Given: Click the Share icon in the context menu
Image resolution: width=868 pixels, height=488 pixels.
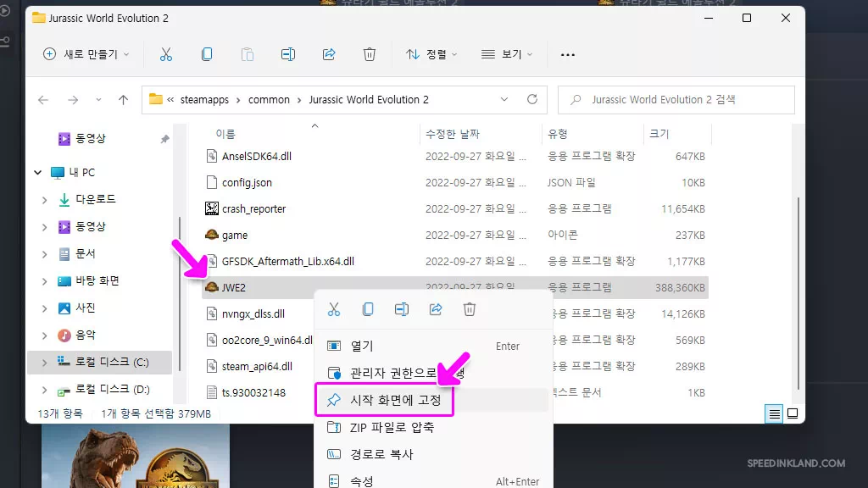Looking at the screenshot, I should (x=436, y=309).
